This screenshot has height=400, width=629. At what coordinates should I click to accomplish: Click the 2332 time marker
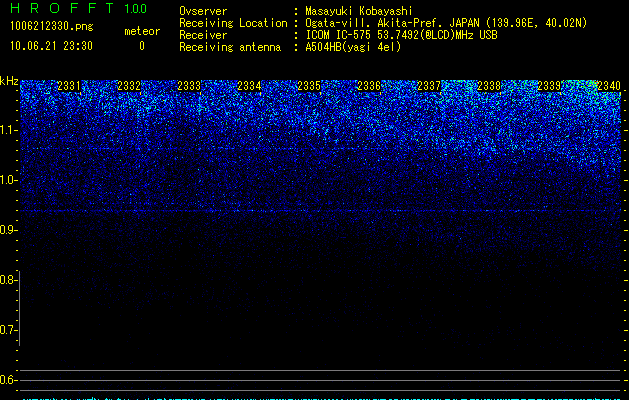point(129,86)
